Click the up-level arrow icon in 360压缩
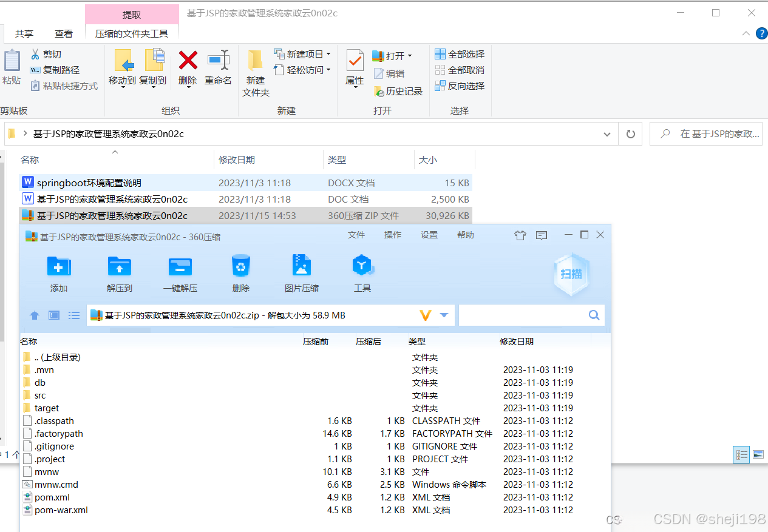The width and height of the screenshot is (768, 532). (x=34, y=315)
